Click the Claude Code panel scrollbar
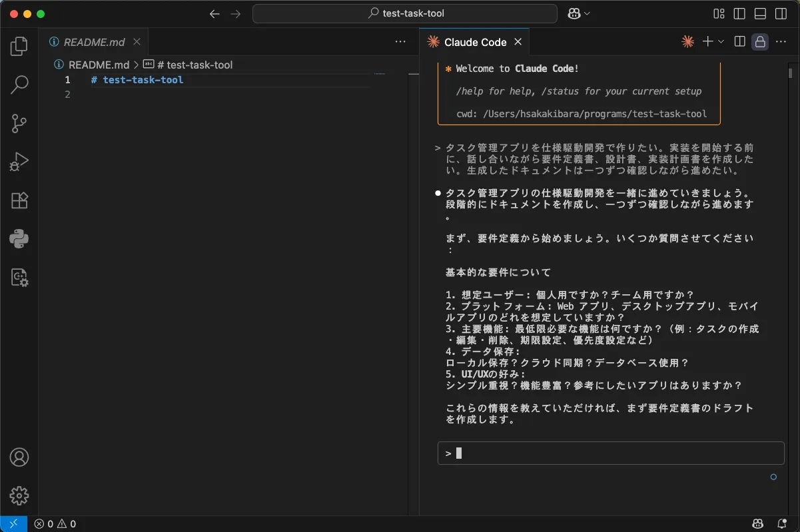The width and height of the screenshot is (800, 532). (x=791, y=73)
